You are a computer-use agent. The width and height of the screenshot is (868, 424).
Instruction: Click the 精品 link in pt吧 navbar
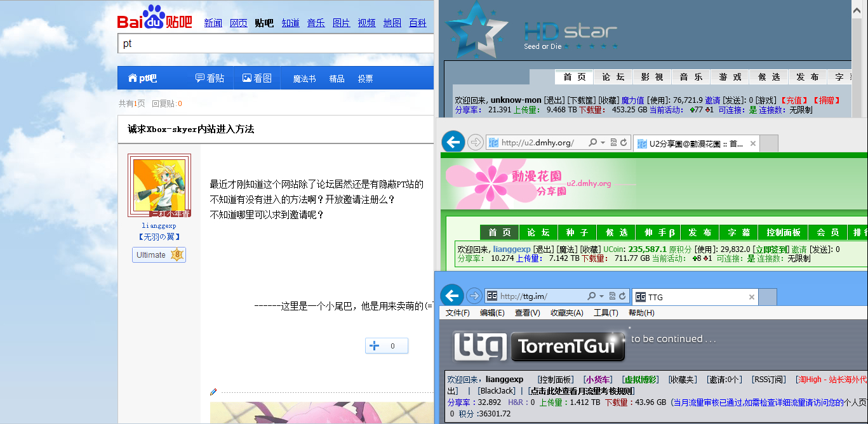(337, 79)
